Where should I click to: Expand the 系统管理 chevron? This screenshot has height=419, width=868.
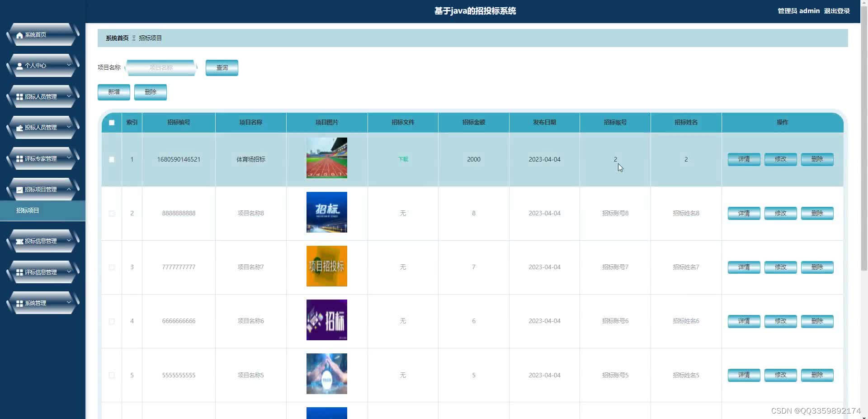click(x=69, y=302)
